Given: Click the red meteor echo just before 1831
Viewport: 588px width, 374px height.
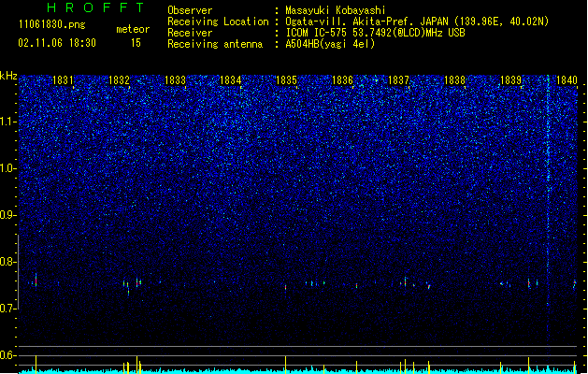Looking at the screenshot, I should (x=36, y=280).
